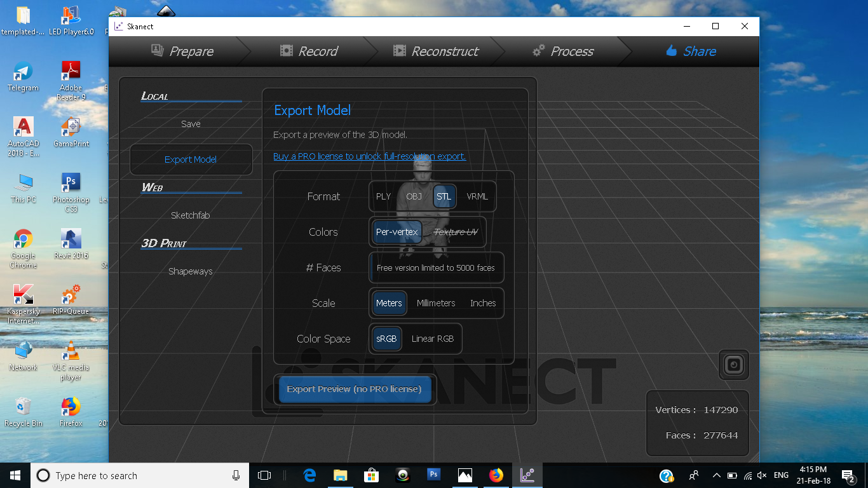Select the RIP-Queue desktop shortcut
The width and height of the screenshot is (868, 488).
71,301
